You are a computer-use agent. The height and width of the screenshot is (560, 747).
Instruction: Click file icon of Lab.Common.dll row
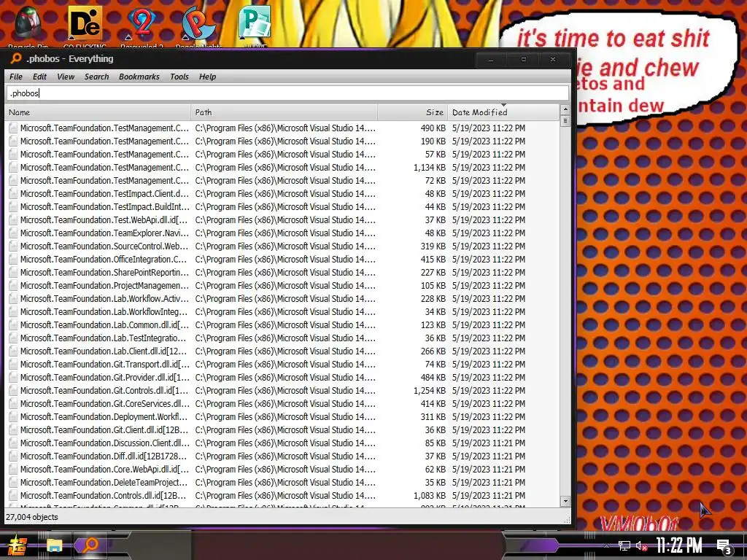pos(13,324)
